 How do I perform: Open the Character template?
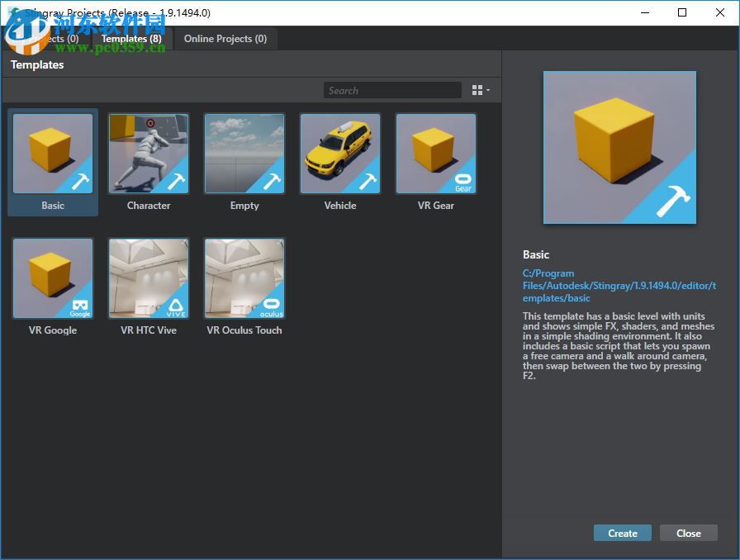pyautogui.click(x=148, y=153)
